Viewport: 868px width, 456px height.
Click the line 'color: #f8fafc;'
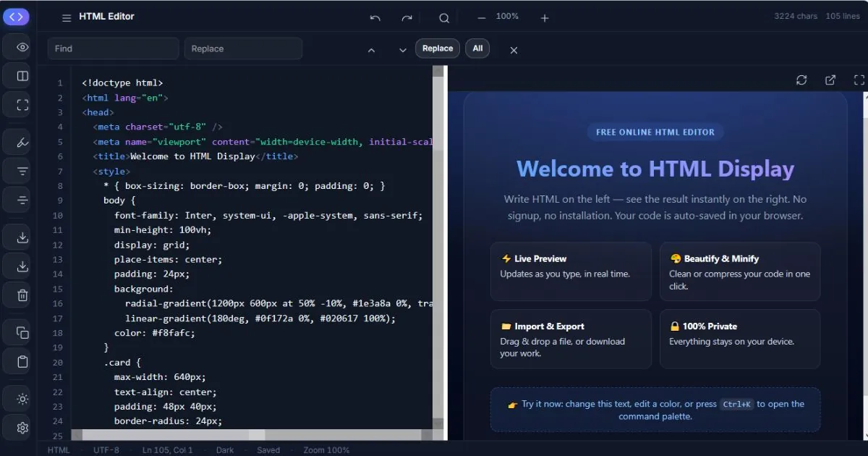pos(155,333)
